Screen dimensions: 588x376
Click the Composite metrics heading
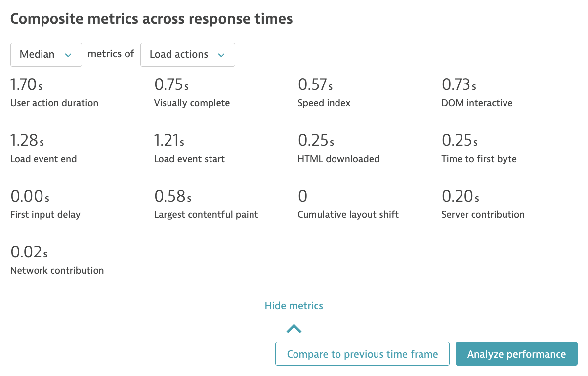[152, 19]
